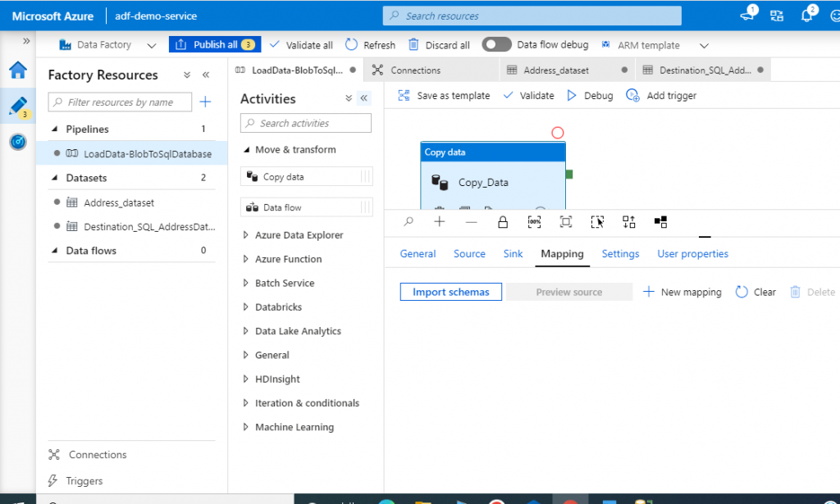This screenshot has height=504, width=840.
Task: Click the Import schemas button
Action: pyautogui.click(x=450, y=292)
